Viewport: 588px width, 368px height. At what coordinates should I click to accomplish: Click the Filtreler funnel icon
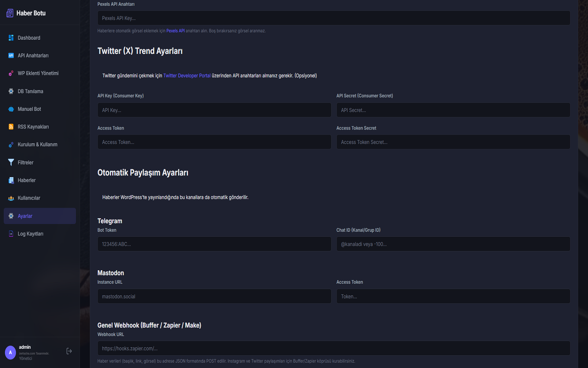(x=11, y=162)
